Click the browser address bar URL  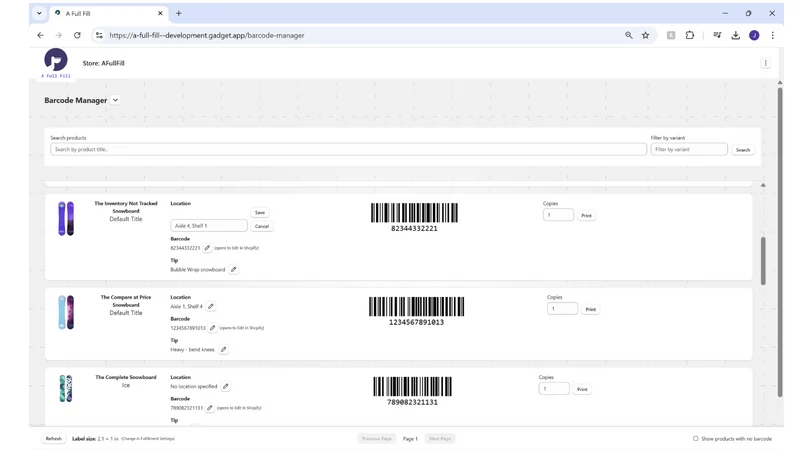207,35
